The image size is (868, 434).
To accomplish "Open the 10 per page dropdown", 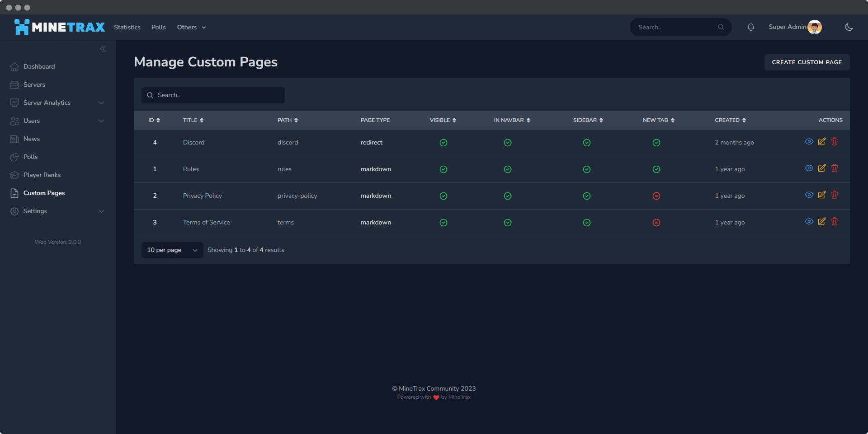I will [172, 250].
